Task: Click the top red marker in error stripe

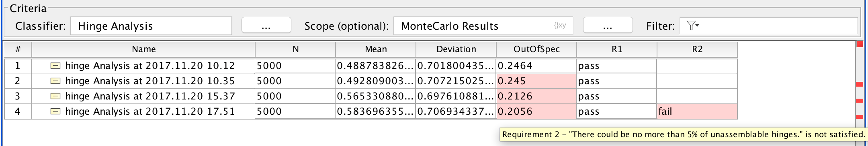Action: pyautogui.click(x=860, y=44)
